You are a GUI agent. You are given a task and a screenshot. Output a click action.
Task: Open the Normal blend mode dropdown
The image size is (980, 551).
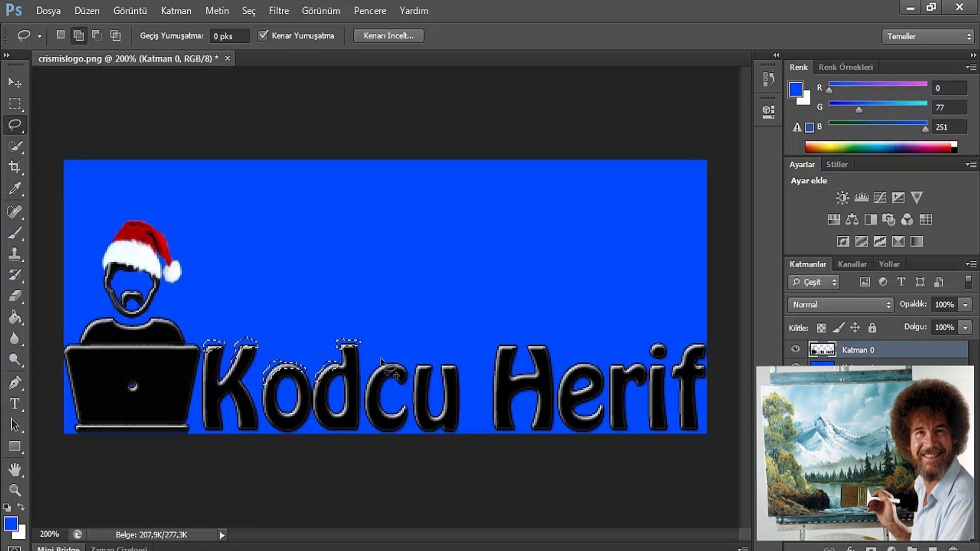(x=840, y=305)
